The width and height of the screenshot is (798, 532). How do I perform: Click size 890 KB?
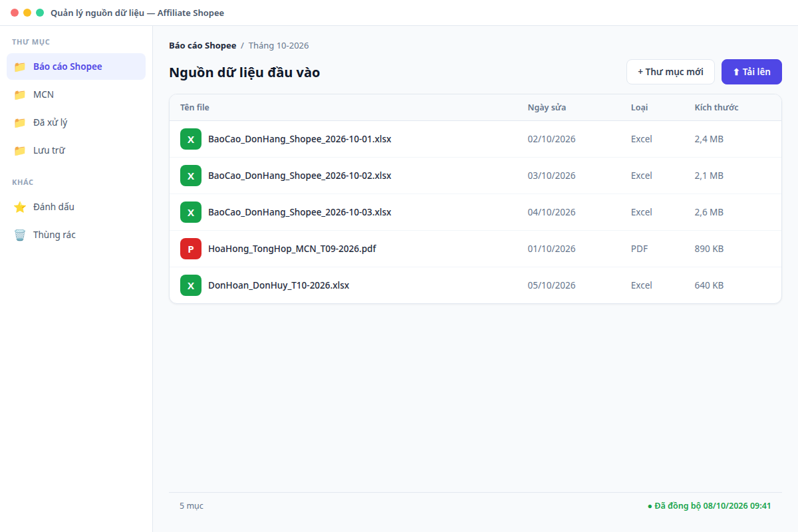coord(709,249)
